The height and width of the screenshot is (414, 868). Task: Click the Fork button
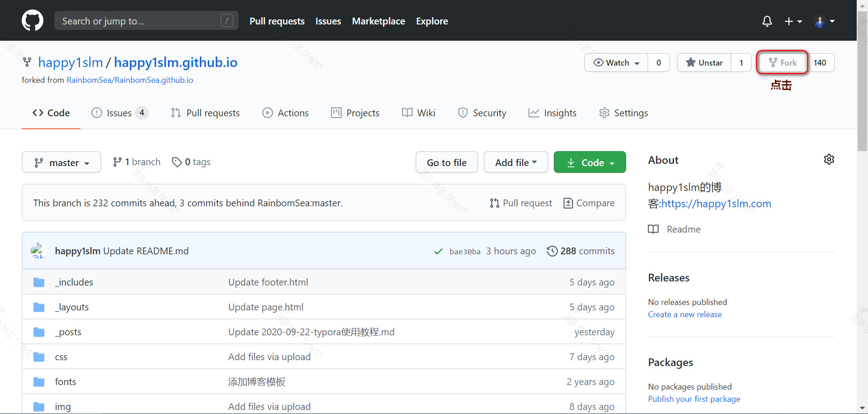[783, 62]
